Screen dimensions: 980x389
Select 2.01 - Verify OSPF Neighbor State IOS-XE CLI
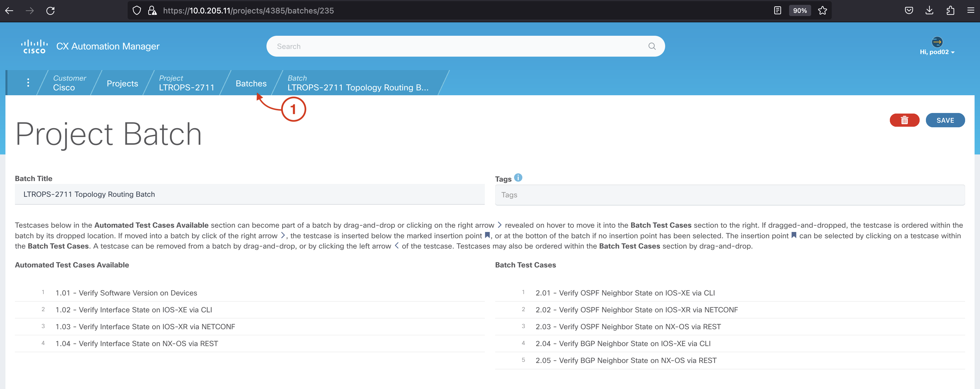(730, 293)
